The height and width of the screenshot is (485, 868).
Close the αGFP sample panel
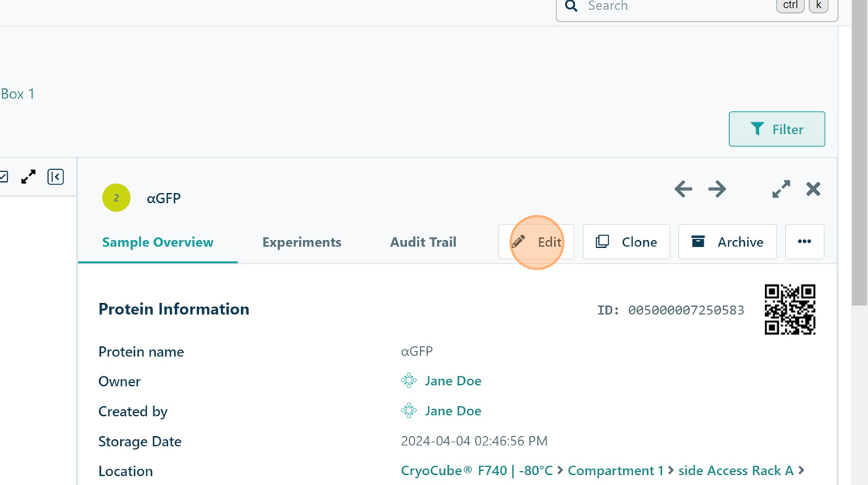point(813,189)
